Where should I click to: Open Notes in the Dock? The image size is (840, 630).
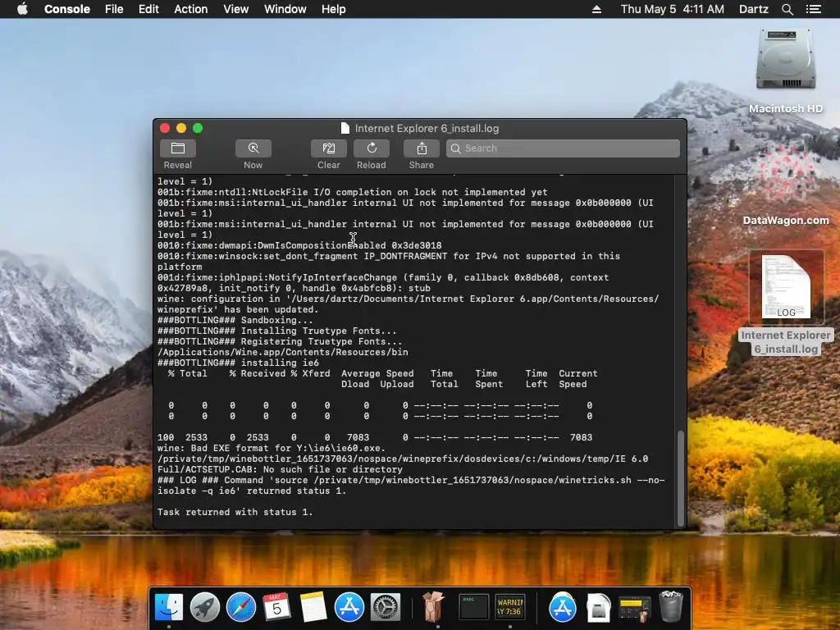(313, 608)
